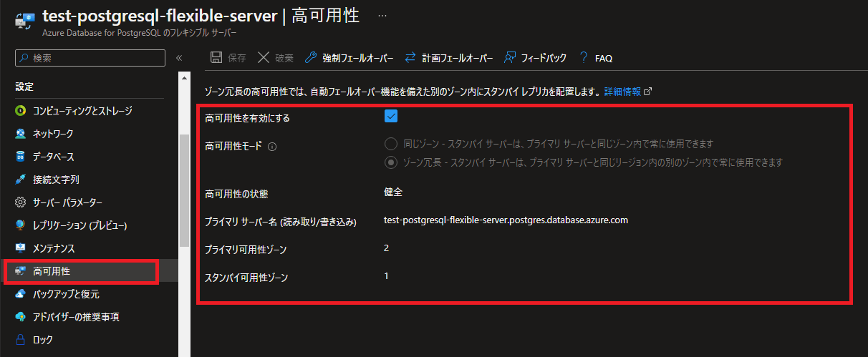Click プライマリ サーバー名 (読み取り/書き込み) label
Screen dimensions: 868x357
[281, 222]
